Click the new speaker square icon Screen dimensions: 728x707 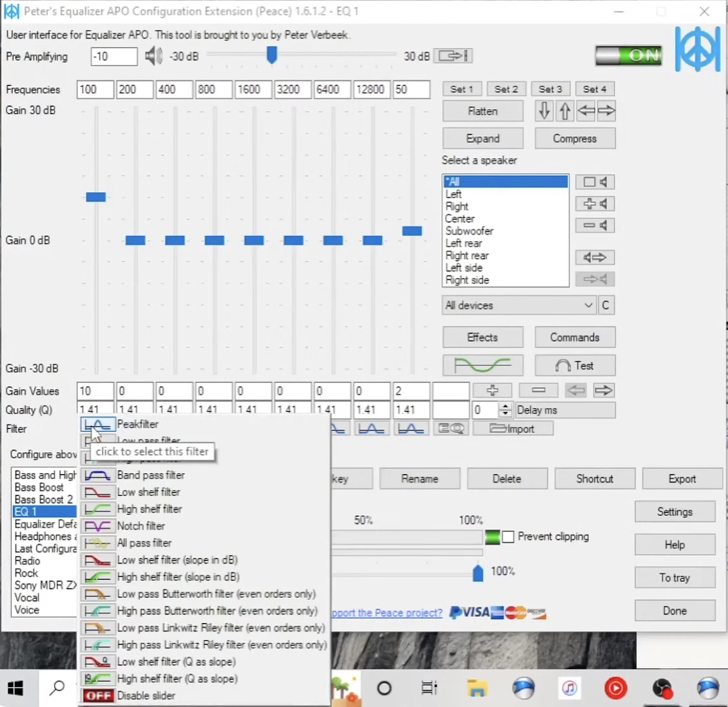pos(595,182)
